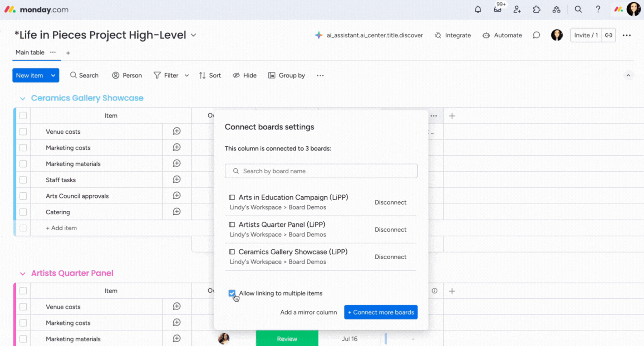The image size is (644, 346).
Task: Disconnect Arts in Education Campaign board
Action: (x=390, y=202)
